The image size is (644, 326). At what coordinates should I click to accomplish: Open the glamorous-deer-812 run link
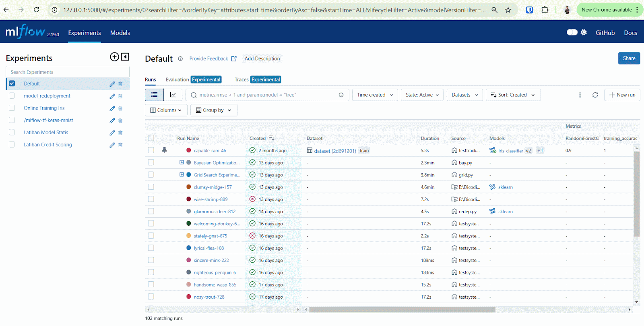tap(215, 212)
